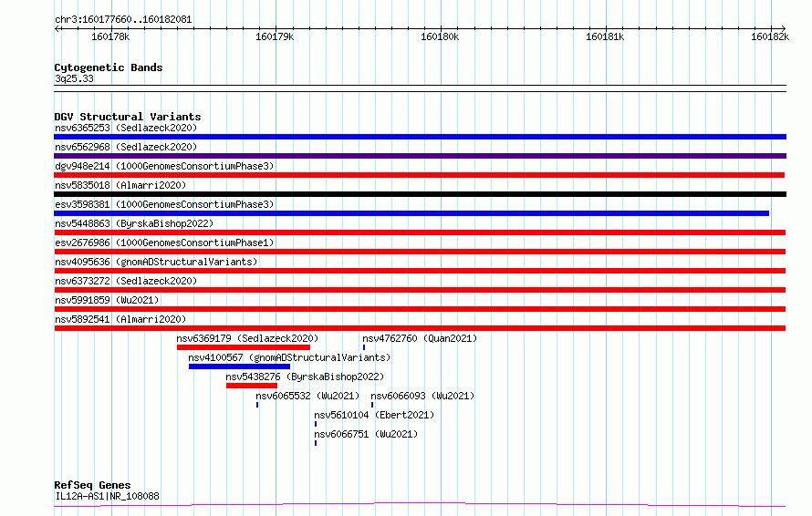Click the magenta IL12A-AS1 gene line
This screenshot has width=812, height=516.
pyautogui.click(x=420, y=505)
